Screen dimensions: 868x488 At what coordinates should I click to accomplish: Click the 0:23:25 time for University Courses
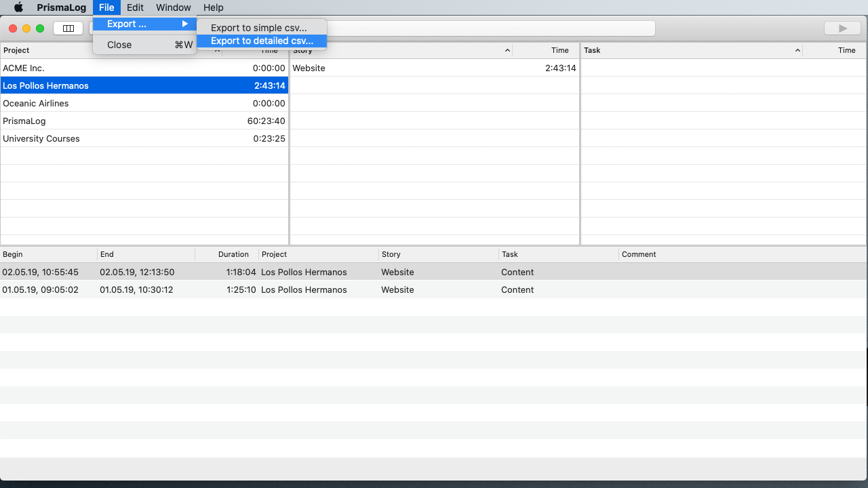(269, 138)
